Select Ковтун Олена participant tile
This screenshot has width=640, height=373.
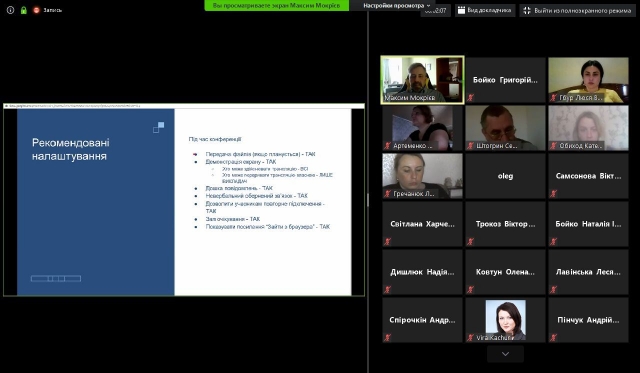click(x=505, y=272)
